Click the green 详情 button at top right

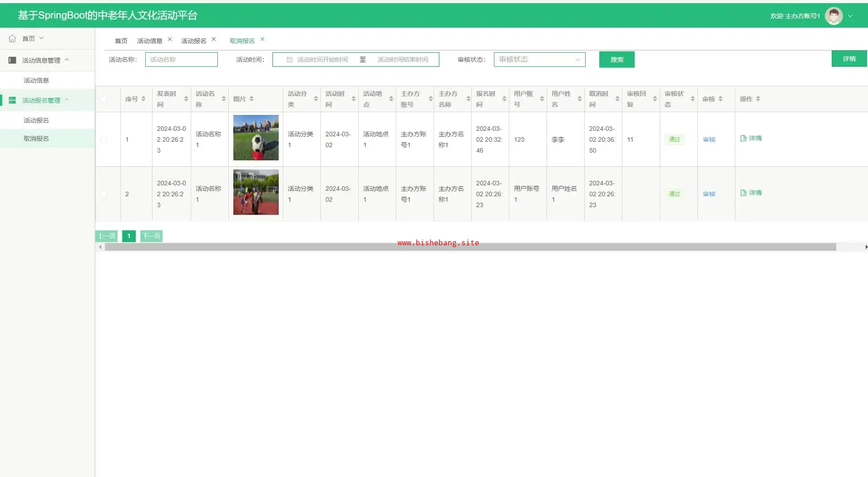[x=849, y=59]
